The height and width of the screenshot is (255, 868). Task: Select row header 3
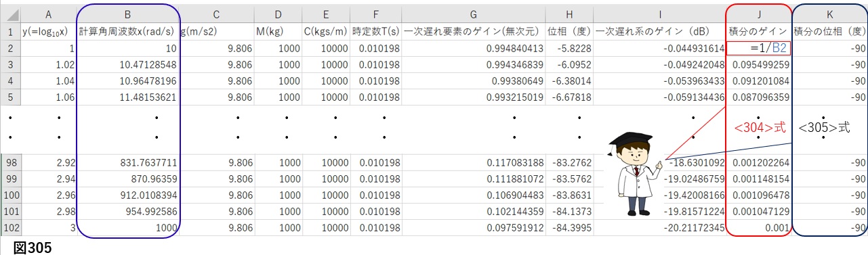coord(11,65)
